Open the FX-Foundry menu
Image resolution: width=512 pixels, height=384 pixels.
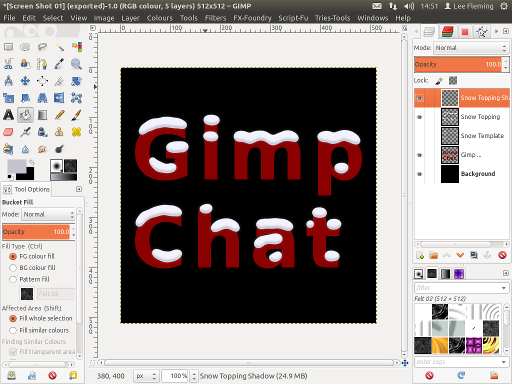[252, 18]
